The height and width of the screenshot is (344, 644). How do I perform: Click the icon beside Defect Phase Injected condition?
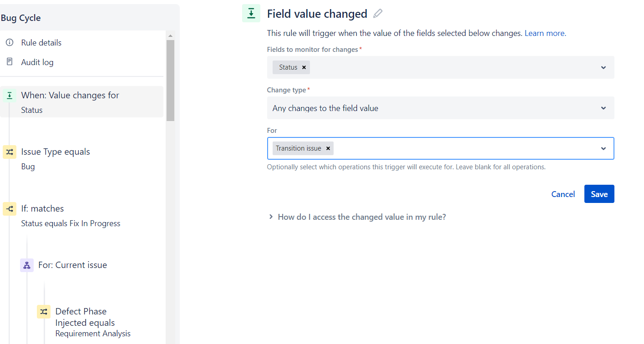44,312
